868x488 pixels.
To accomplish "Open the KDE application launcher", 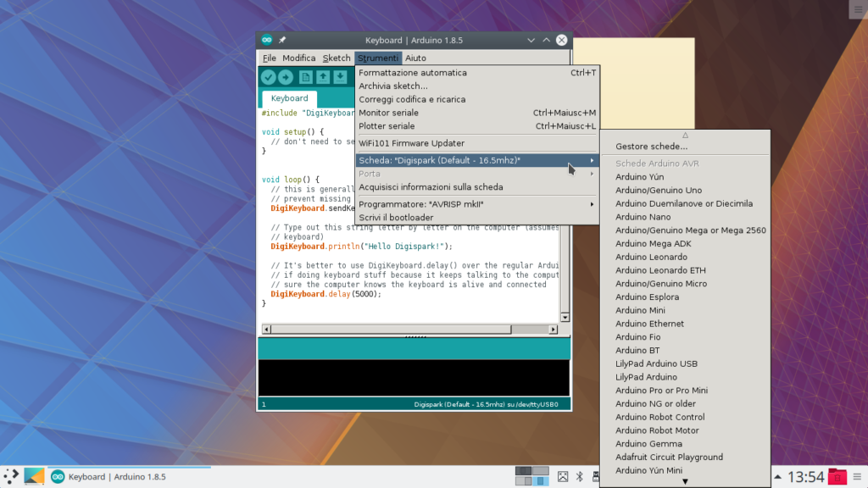I will click(10, 476).
